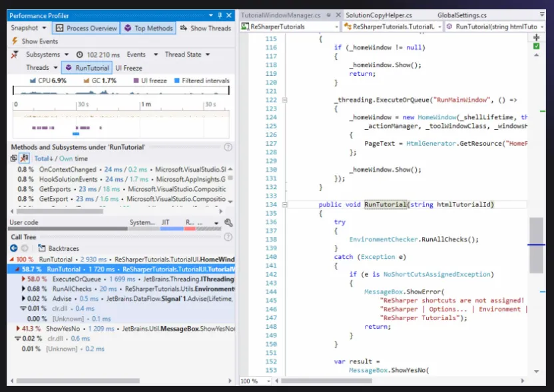The width and height of the screenshot is (554, 392).
Task: Collapse the code block at line 122
Action: point(285,100)
